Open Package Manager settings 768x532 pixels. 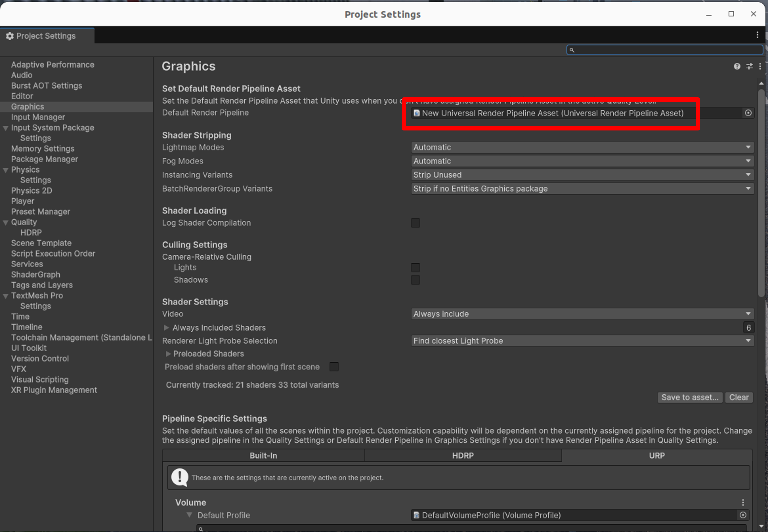click(x=44, y=159)
